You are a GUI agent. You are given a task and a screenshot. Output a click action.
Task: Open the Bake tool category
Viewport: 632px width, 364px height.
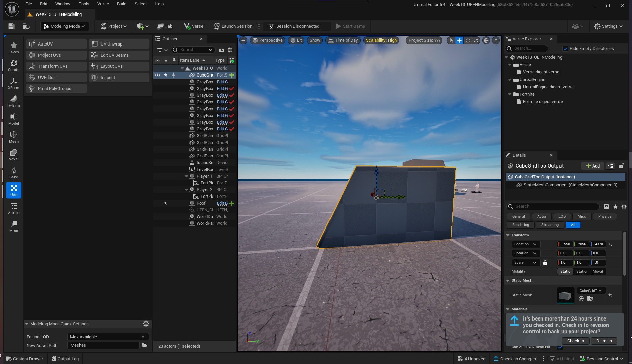coord(13,173)
